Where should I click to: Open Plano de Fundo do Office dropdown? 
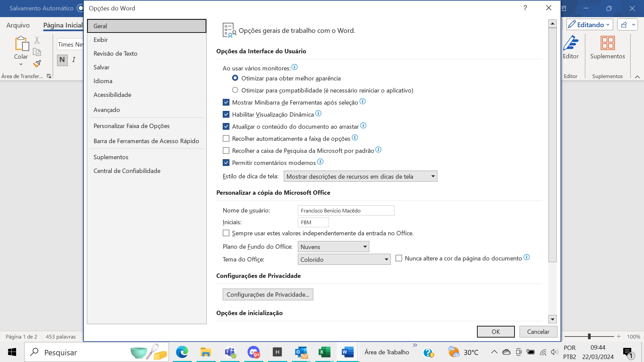coord(365,247)
